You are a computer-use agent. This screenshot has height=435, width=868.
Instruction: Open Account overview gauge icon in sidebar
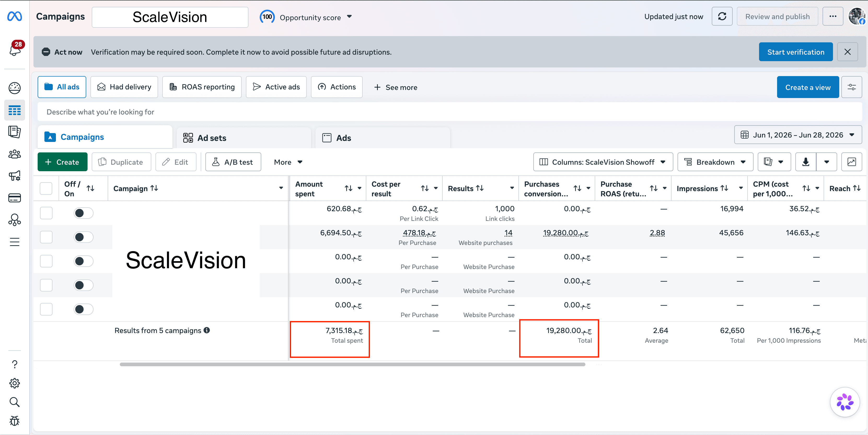pos(14,88)
